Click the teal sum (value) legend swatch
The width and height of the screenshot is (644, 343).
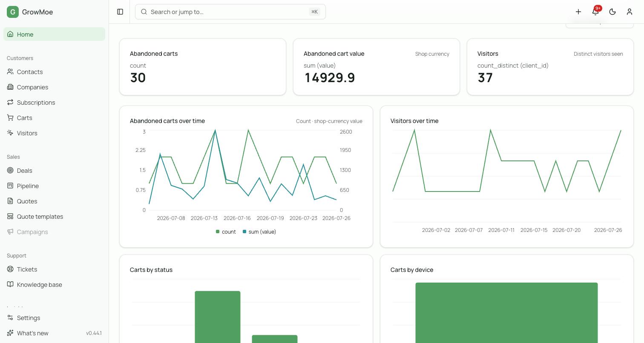[x=244, y=232]
